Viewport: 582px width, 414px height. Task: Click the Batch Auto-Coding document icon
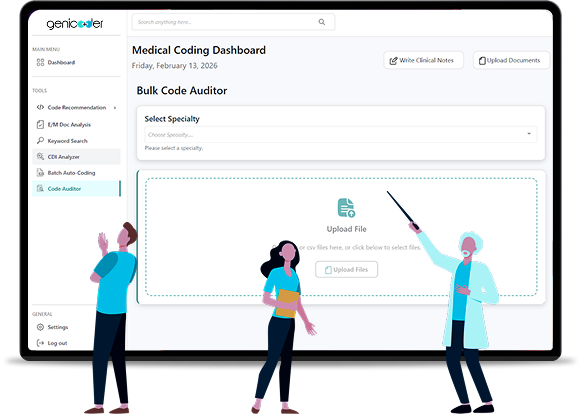pos(40,173)
